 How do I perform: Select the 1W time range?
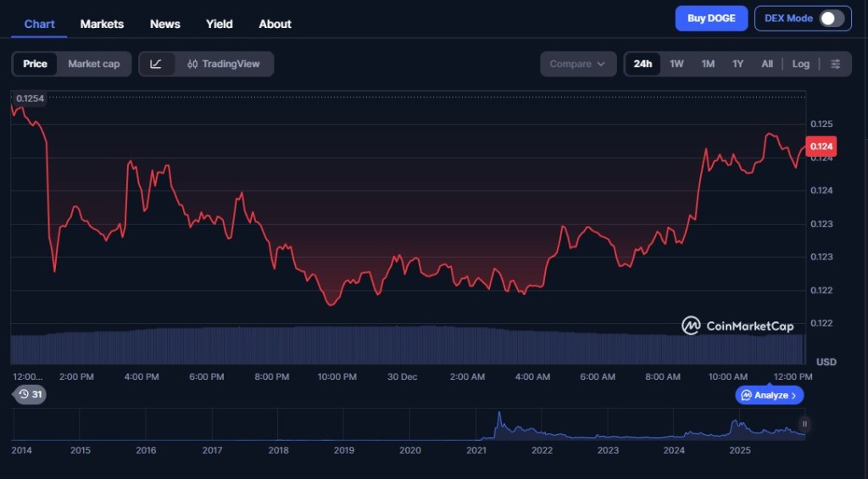click(x=676, y=64)
